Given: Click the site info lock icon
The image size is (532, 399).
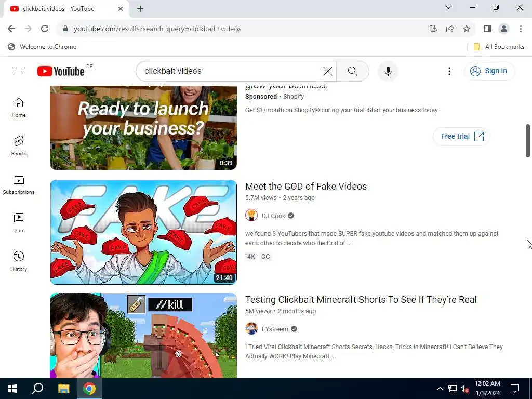Looking at the screenshot, I should point(65,29).
